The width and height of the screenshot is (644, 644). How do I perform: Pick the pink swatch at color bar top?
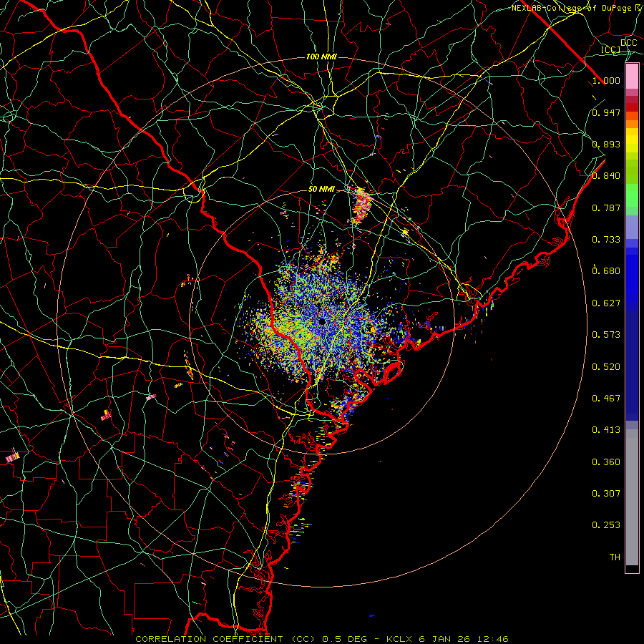pos(632,77)
